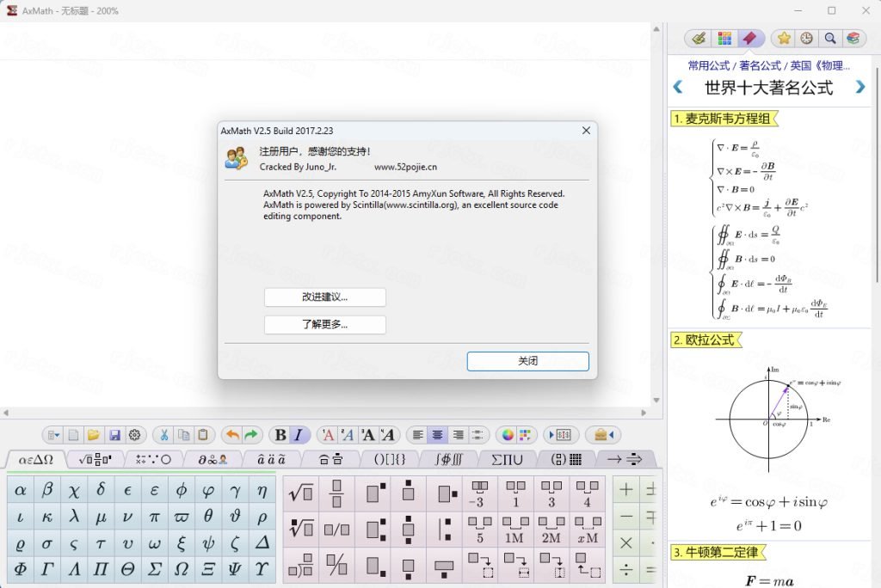Viewport: 881px width, 588px height.
Task: Align formula right
Action: 458,435
